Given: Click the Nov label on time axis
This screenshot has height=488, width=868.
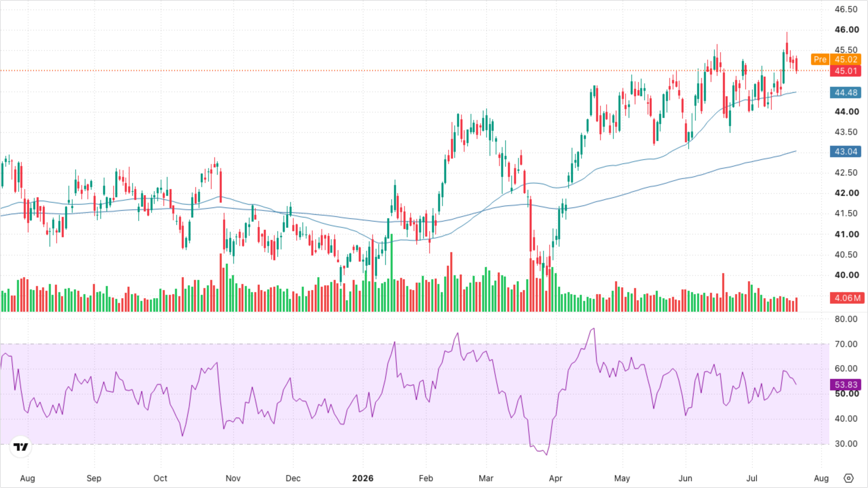Looking at the screenshot, I should pyautogui.click(x=233, y=478).
